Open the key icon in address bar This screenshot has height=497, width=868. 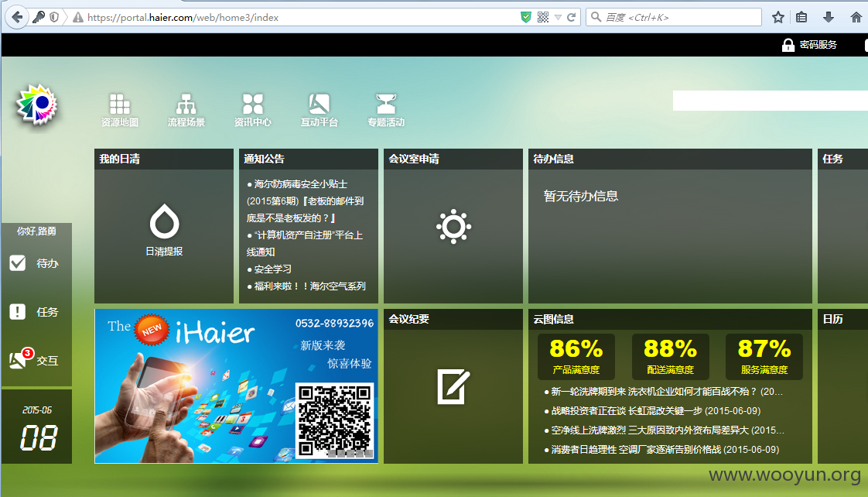coord(38,17)
